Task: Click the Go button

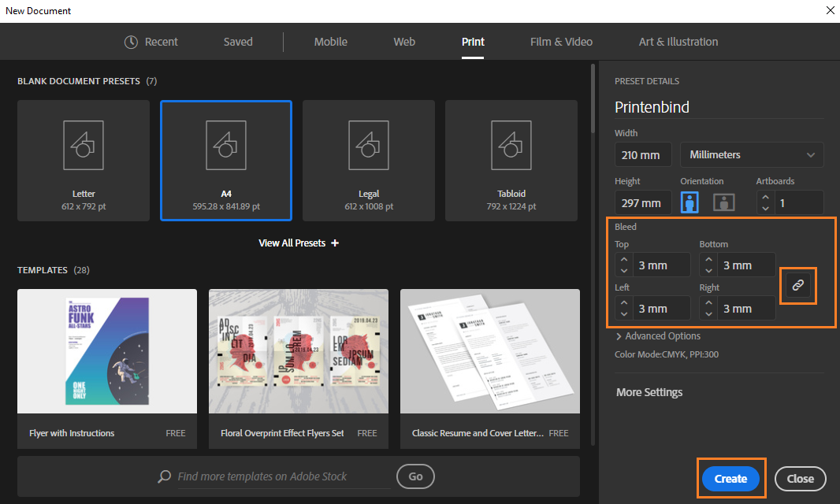Action: point(415,476)
